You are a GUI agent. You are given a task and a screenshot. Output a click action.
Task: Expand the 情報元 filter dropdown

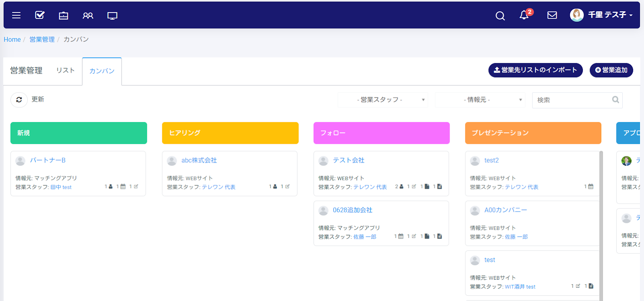[480, 100]
